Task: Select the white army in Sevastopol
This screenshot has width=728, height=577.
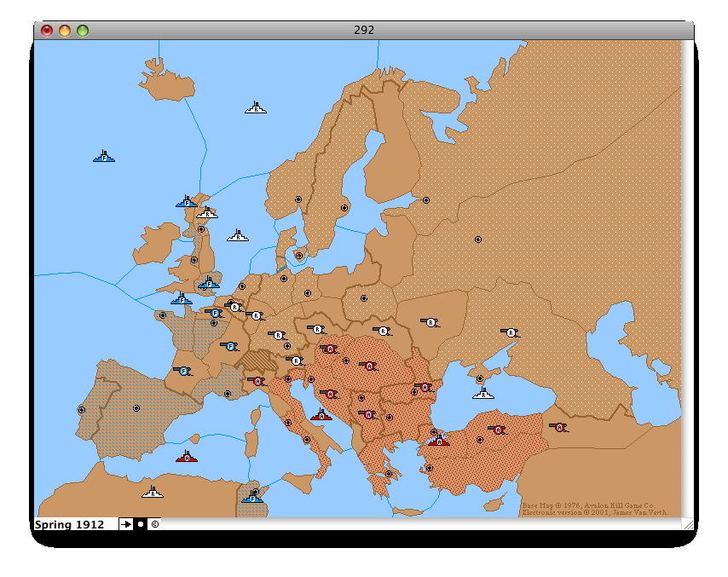Action: coord(511,333)
